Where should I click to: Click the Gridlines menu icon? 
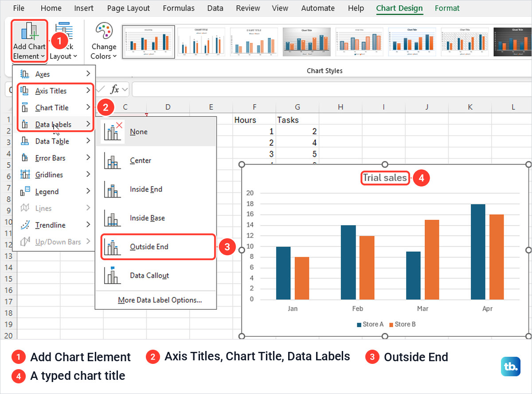coord(25,175)
